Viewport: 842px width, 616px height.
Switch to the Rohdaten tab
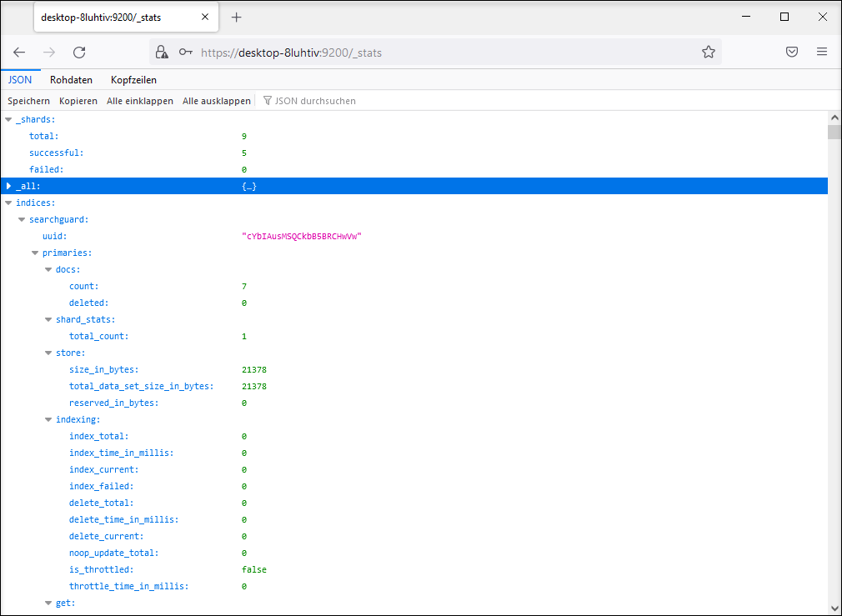click(71, 80)
